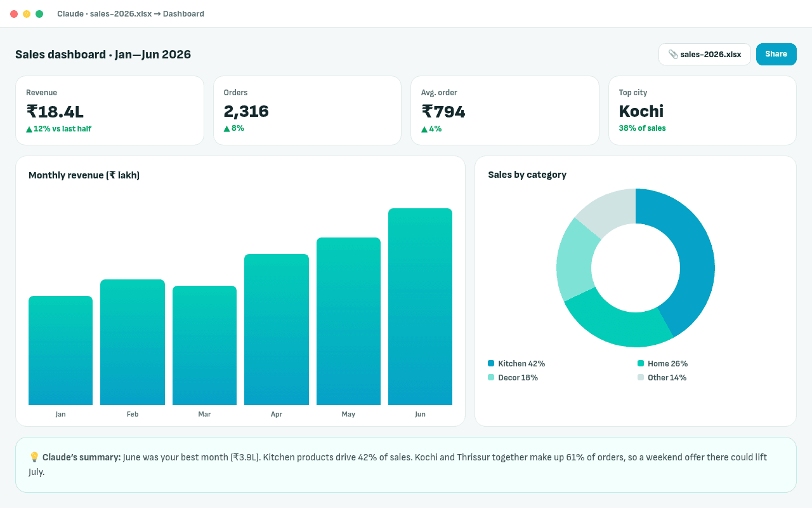Select the Mar revenue bar
The height and width of the screenshot is (508, 812).
click(204, 345)
